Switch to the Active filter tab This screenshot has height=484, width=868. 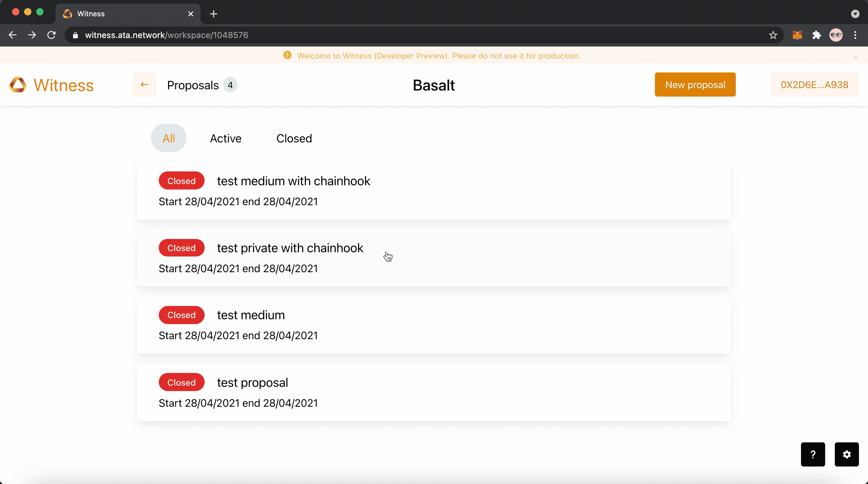[x=226, y=138]
